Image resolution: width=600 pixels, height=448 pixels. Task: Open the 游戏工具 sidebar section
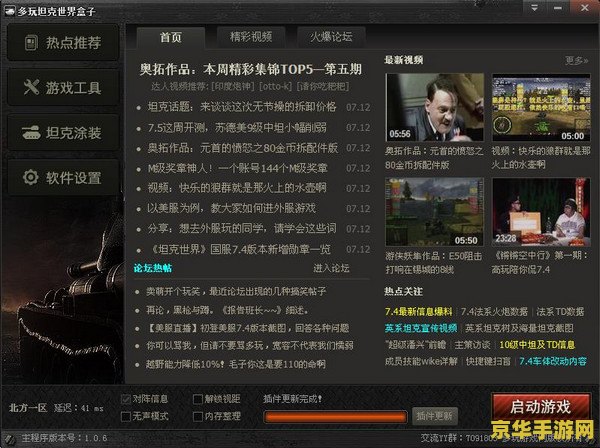pyautogui.click(x=64, y=88)
